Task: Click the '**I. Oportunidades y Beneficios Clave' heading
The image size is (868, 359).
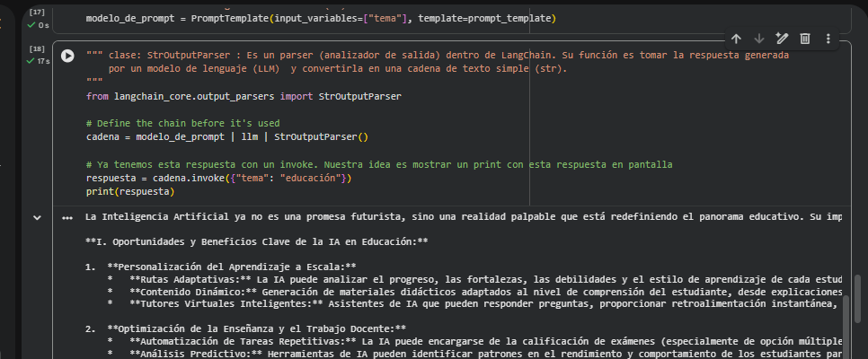Action: pyautogui.click(x=257, y=241)
